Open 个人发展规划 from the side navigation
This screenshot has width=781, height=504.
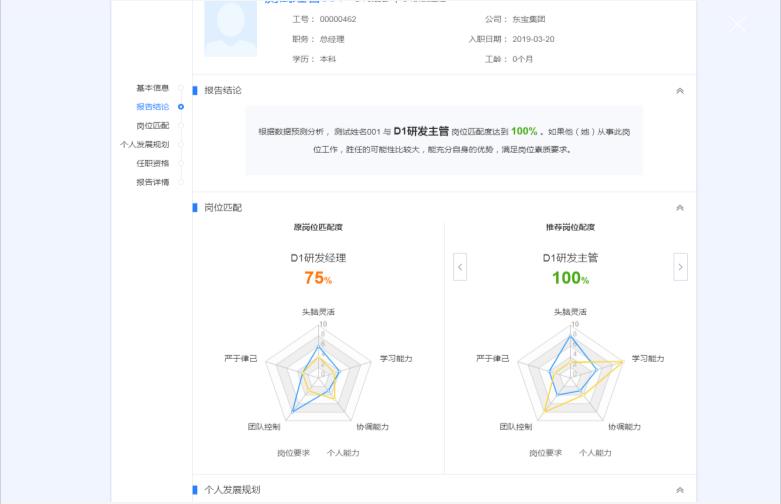coord(145,145)
